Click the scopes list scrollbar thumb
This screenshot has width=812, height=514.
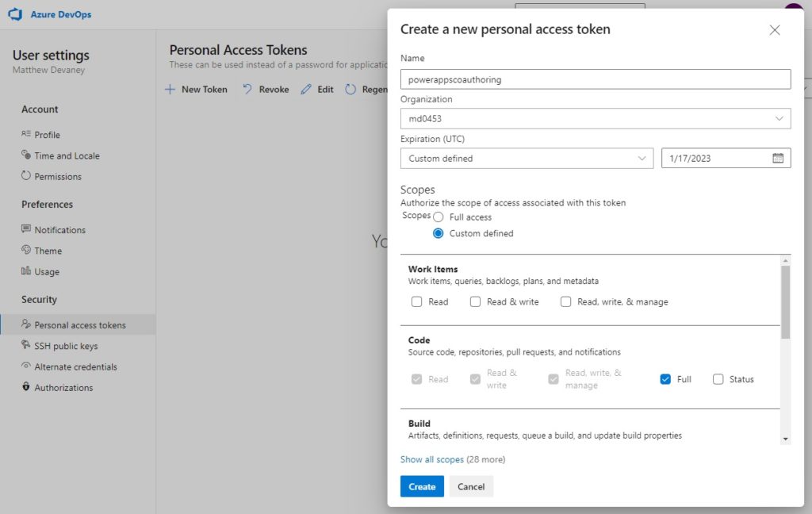point(786,302)
